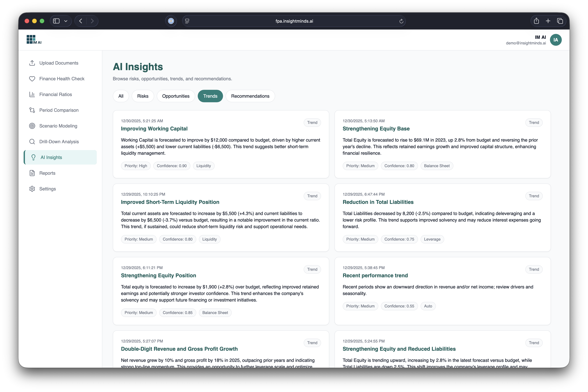Open the Reduction in Total Liabilities insight
Screen dimensions: 588x392
click(x=378, y=202)
